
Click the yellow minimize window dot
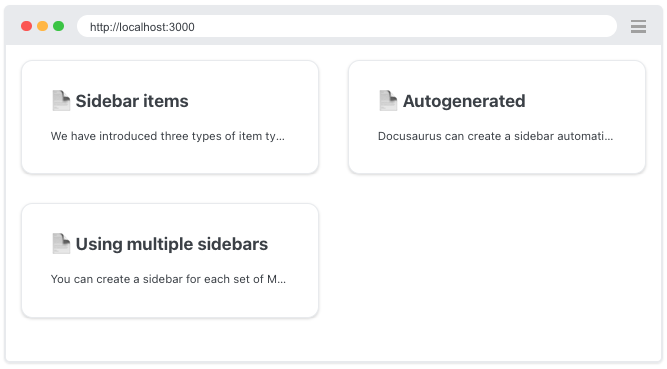pos(43,26)
